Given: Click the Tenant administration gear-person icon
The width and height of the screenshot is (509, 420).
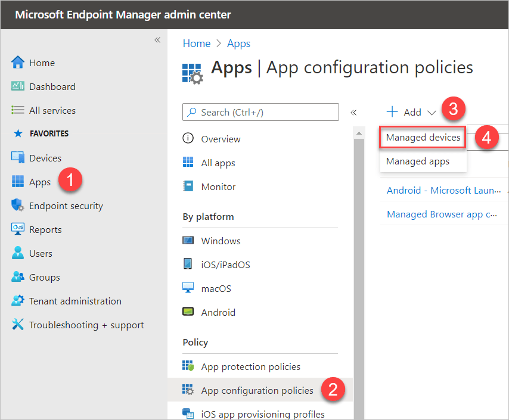Looking at the screenshot, I should (x=17, y=301).
